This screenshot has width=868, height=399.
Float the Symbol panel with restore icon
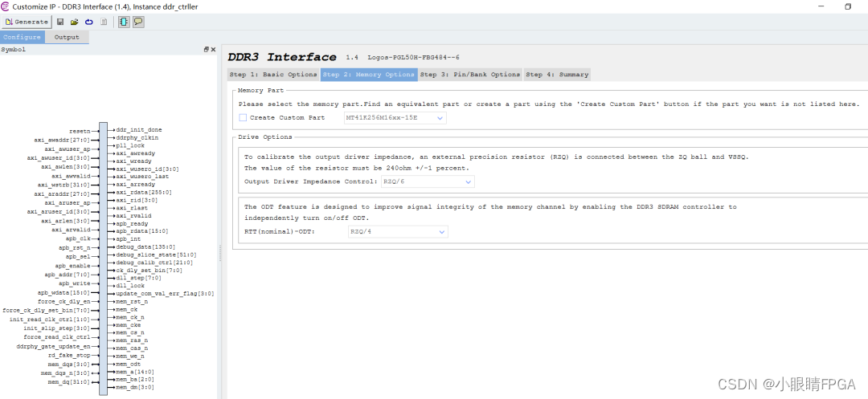pos(207,49)
